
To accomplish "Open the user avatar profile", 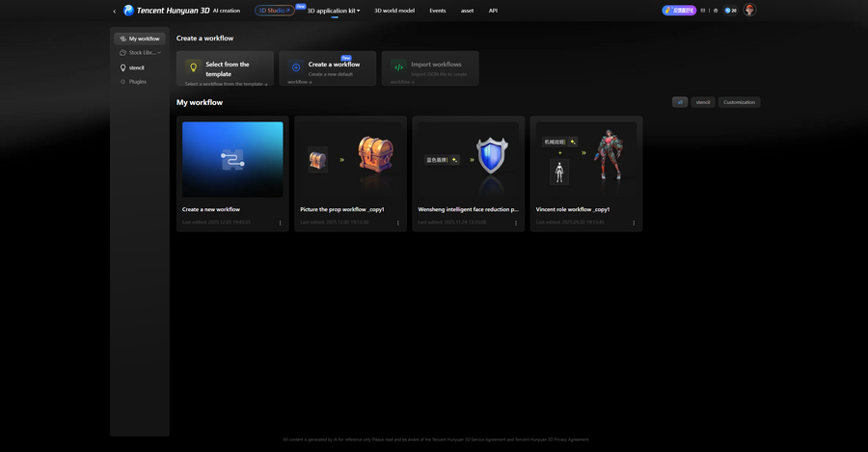I will pyautogui.click(x=749, y=10).
